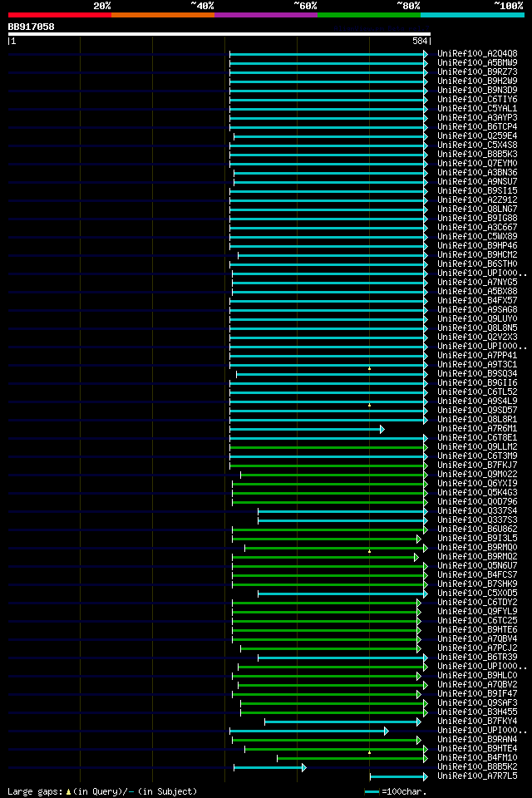Select hit label UniRef100_A7R7L5

click(x=477, y=777)
